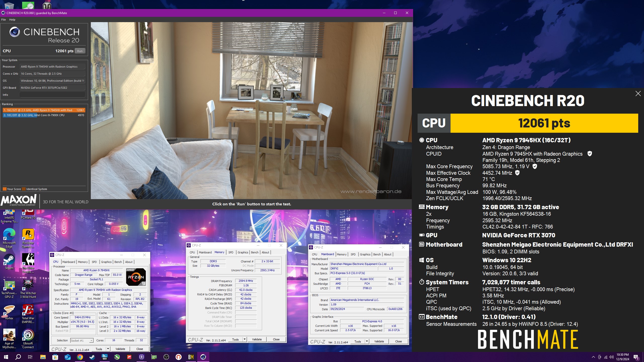Open the Age of Mythology desktop shortcut
The height and width of the screenshot is (362, 644).
coord(9,339)
